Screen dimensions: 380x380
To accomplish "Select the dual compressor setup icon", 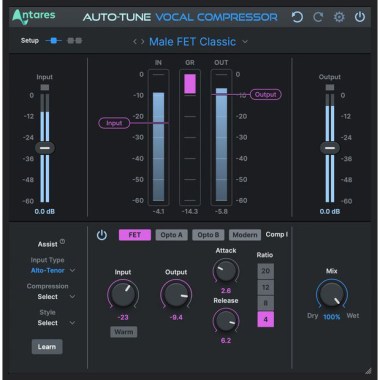I will pyautogui.click(x=75, y=41).
